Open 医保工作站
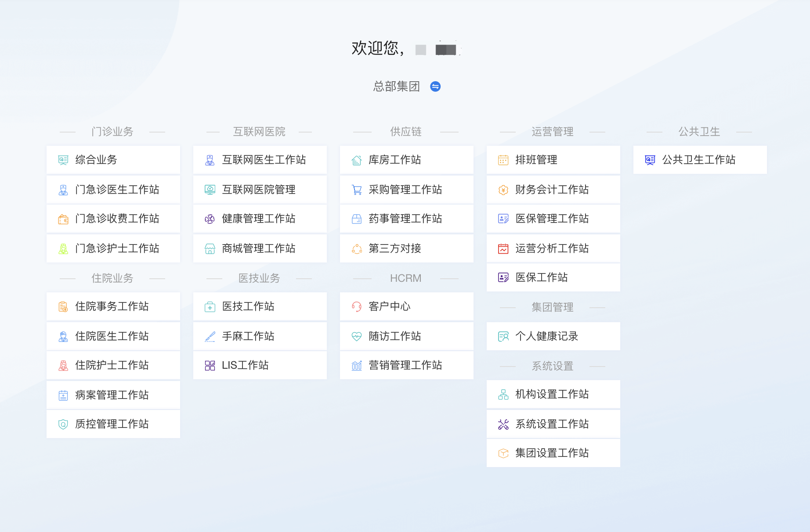Viewport: 810px width, 532px height. click(x=553, y=277)
